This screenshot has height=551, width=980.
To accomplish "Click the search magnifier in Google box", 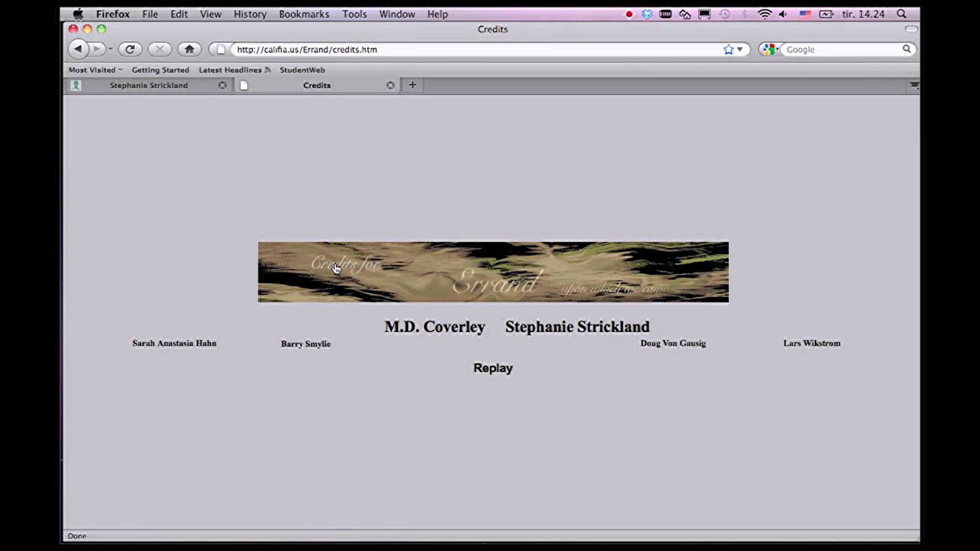I will (x=906, y=49).
